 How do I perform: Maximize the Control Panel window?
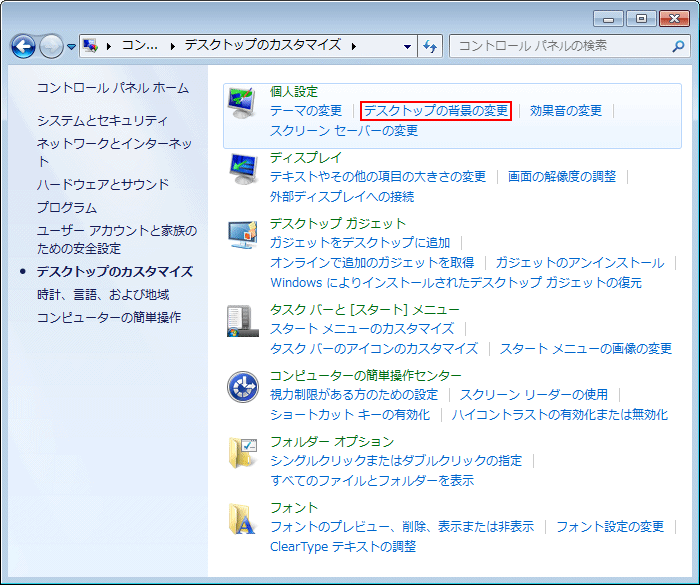pyautogui.click(x=641, y=18)
